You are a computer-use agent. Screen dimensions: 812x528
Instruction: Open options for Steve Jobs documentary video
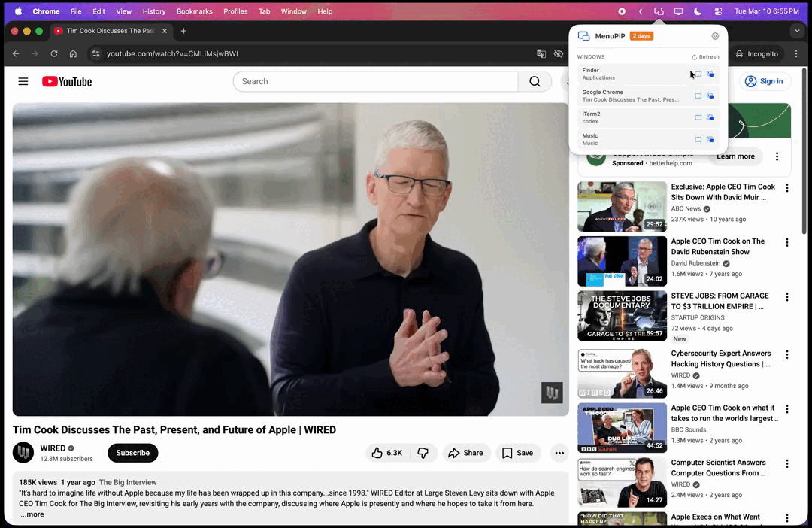787,297
